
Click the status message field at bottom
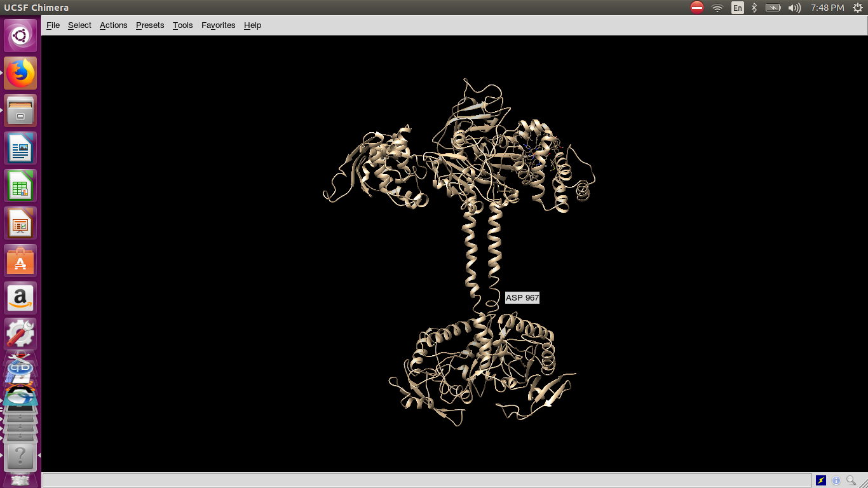[x=426, y=480]
